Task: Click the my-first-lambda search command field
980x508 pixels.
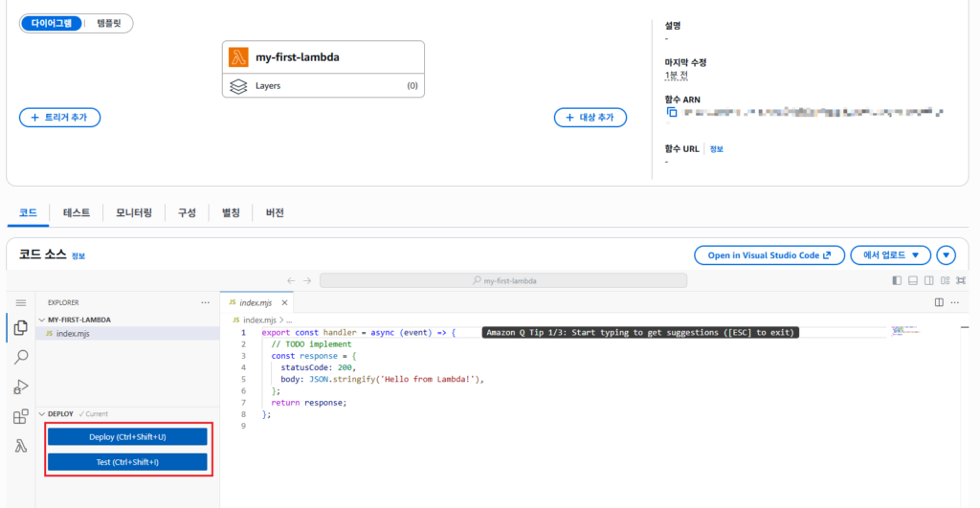Action: (x=503, y=280)
